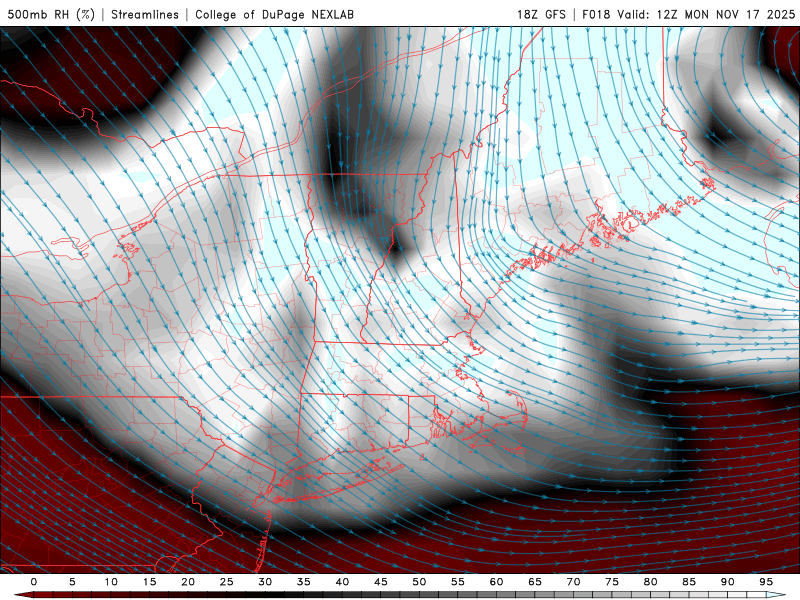The width and height of the screenshot is (800, 600).
Task: Click the colorbar value label "45"
Action: point(381,582)
